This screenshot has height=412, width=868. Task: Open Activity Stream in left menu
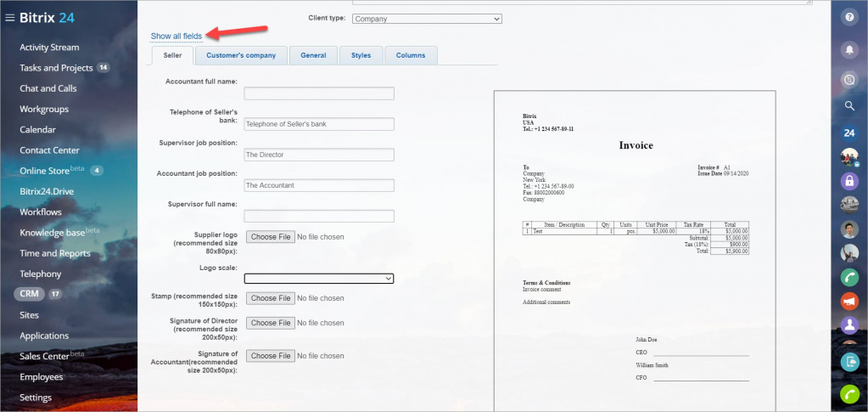tap(49, 47)
